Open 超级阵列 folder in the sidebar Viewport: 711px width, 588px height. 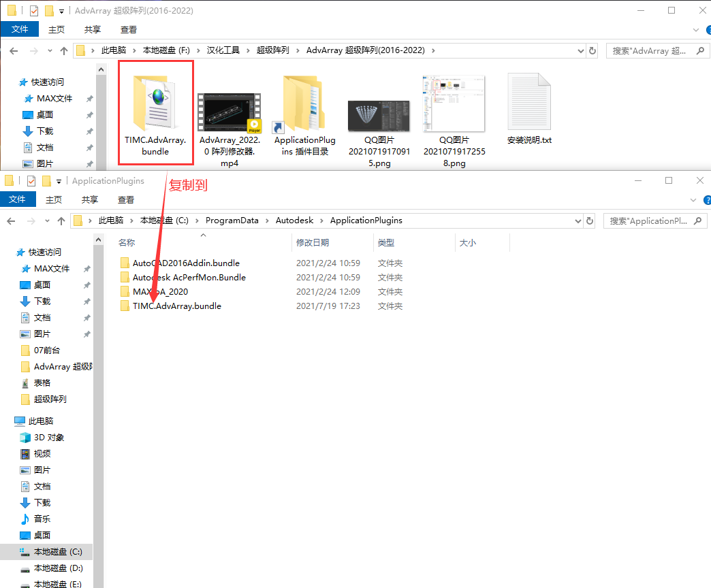click(x=50, y=399)
